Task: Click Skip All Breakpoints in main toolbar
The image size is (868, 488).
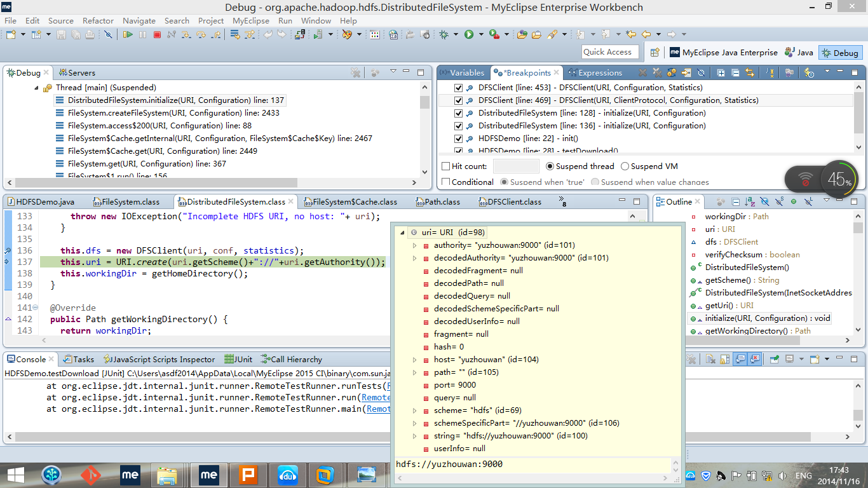Action: point(108,34)
